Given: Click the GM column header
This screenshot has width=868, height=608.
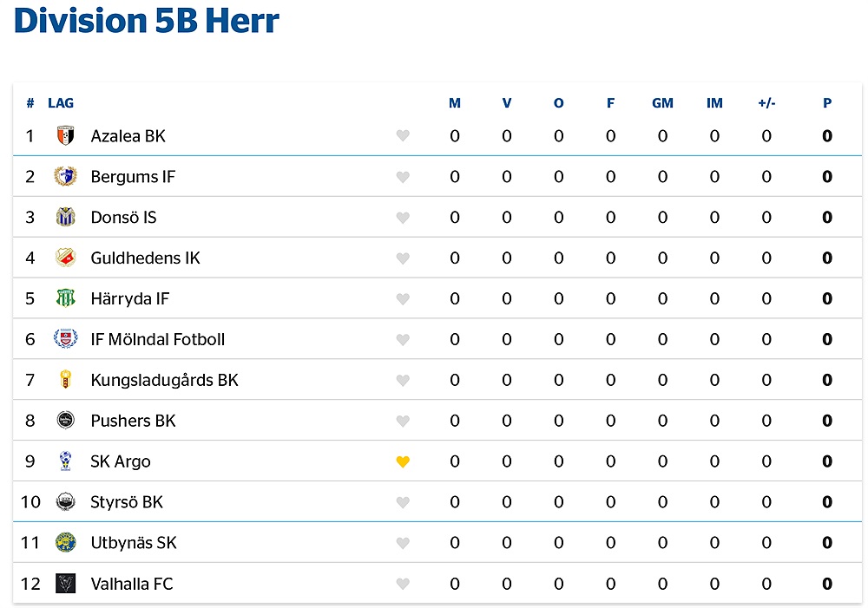Looking at the screenshot, I should (x=662, y=103).
